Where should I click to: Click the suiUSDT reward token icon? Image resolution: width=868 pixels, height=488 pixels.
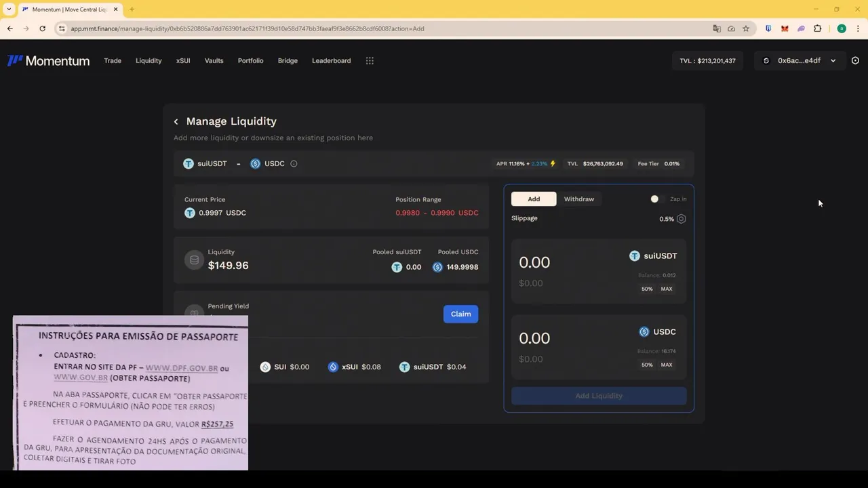coord(404,367)
